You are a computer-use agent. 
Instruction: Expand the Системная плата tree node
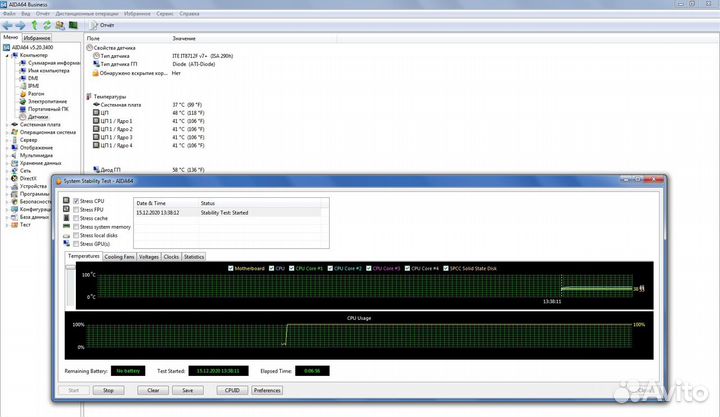[x=6, y=124]
